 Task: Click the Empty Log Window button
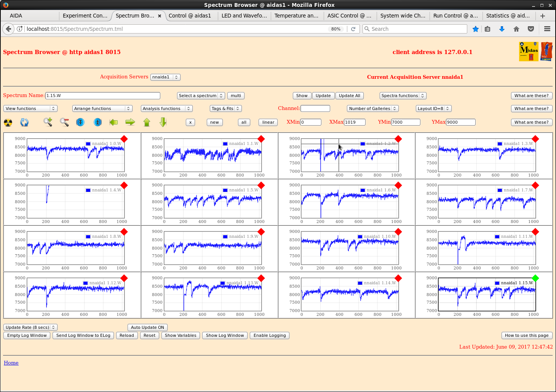[x=27, y=335]
